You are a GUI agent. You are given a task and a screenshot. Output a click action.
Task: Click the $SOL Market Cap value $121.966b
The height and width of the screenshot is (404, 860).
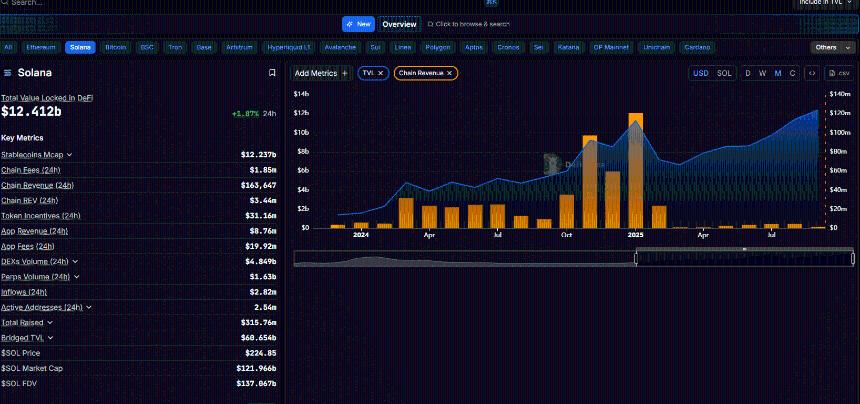(x=257, y=368)
